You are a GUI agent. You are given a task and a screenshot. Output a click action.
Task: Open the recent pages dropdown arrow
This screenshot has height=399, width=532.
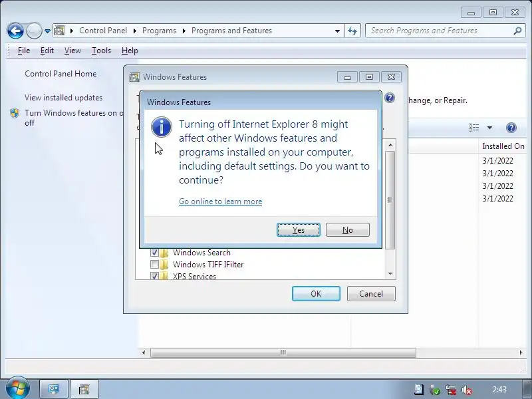point(47,31)
